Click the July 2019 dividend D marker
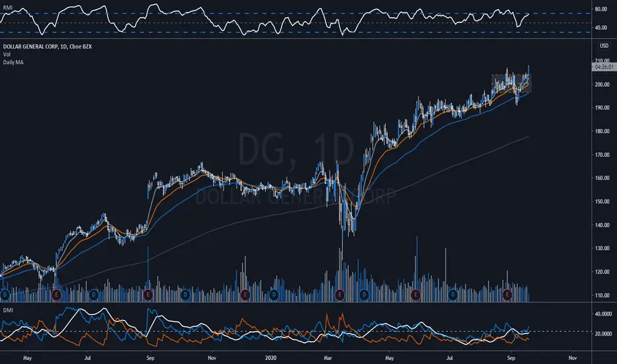The width and height of the screenshot is (617, 364). (93, 295)
